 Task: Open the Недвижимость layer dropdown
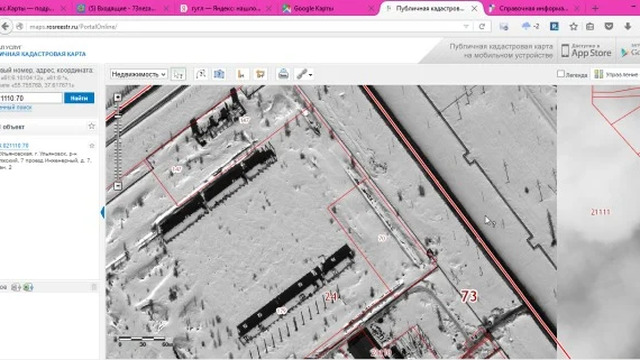[138, 74]
